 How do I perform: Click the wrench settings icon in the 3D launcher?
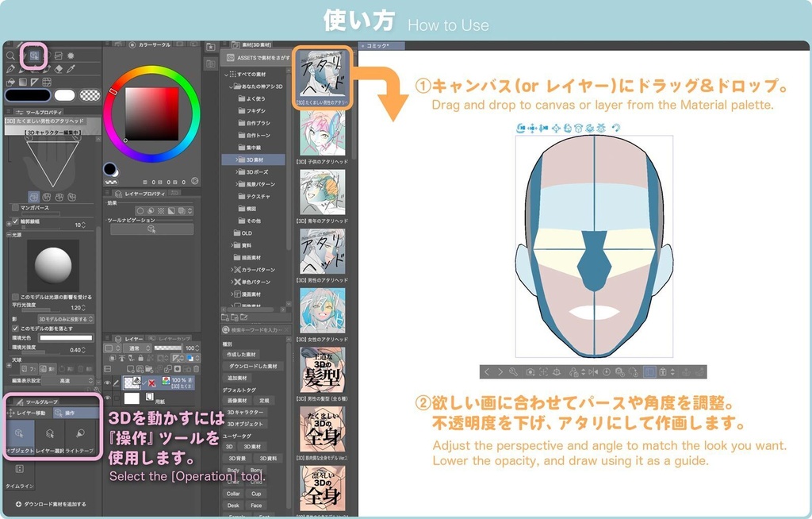click(x=513, y=371)
